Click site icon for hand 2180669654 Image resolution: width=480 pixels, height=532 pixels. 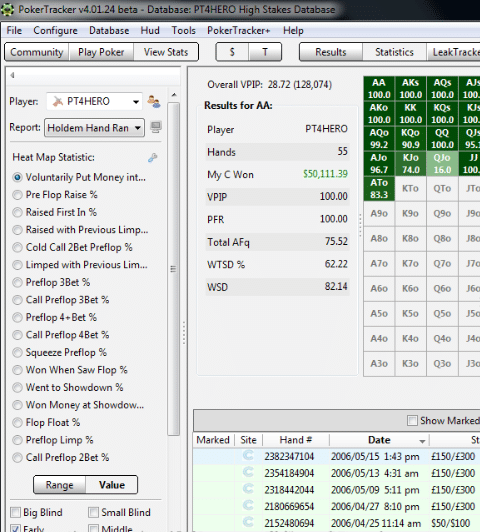coord(248,506)
